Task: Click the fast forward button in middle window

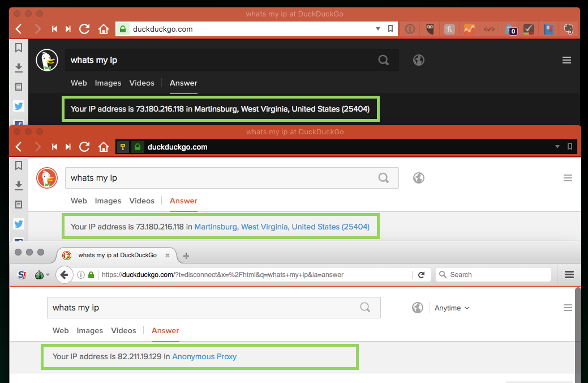Action: pyautogui.click(x=68, y=147)
